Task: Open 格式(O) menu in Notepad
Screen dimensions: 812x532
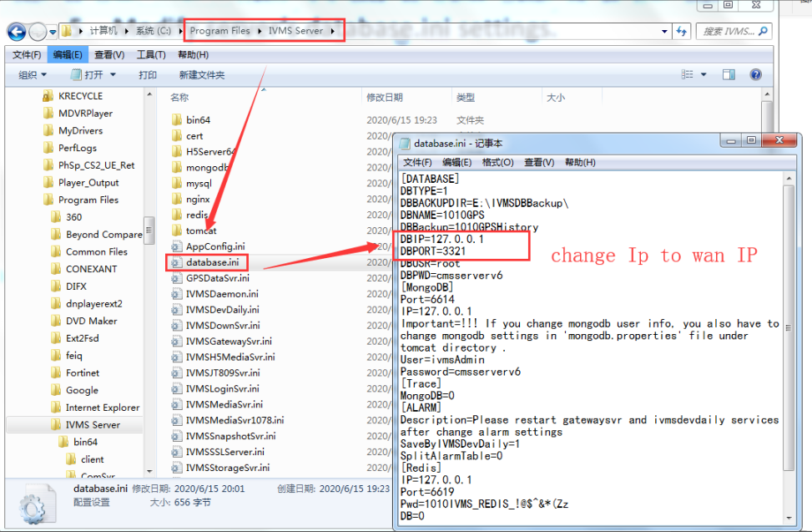Action: 497,162
